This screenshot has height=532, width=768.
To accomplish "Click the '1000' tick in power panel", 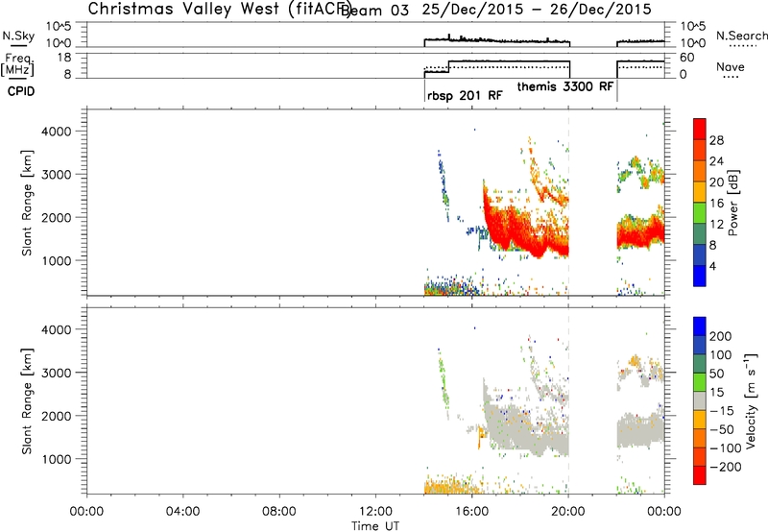I will point(57,260).
